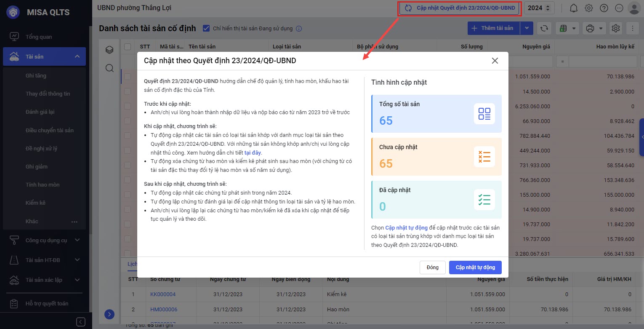This screenshot has width=644, height=329.
Task: Click the search magnifier icon
Action: [109, 68]
